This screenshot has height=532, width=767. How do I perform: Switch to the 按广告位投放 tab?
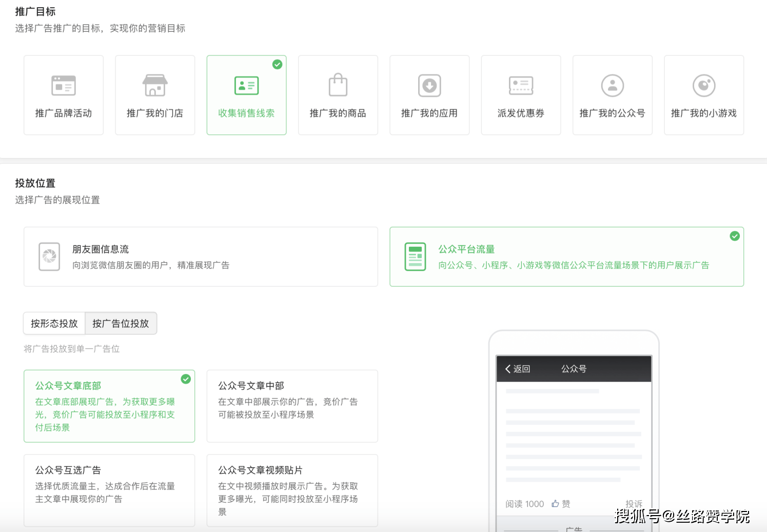coord(121,323)
